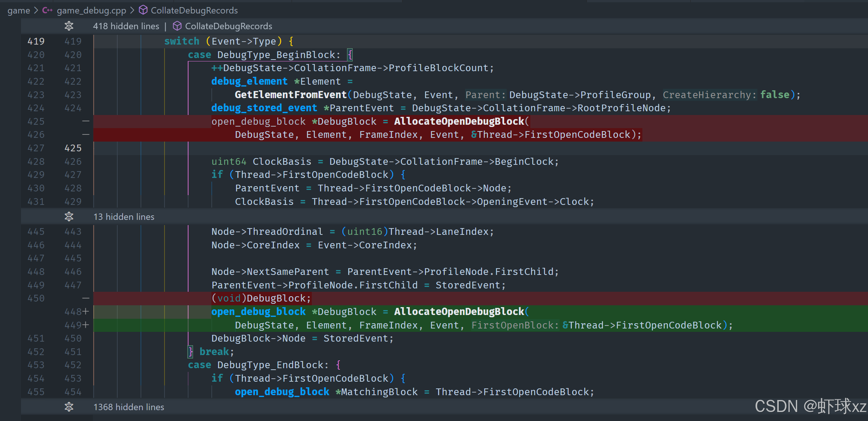Open game_debug.cpp breadcrumb dropdown
Screen dimensions: 868x421
click(x=91, y=10)
